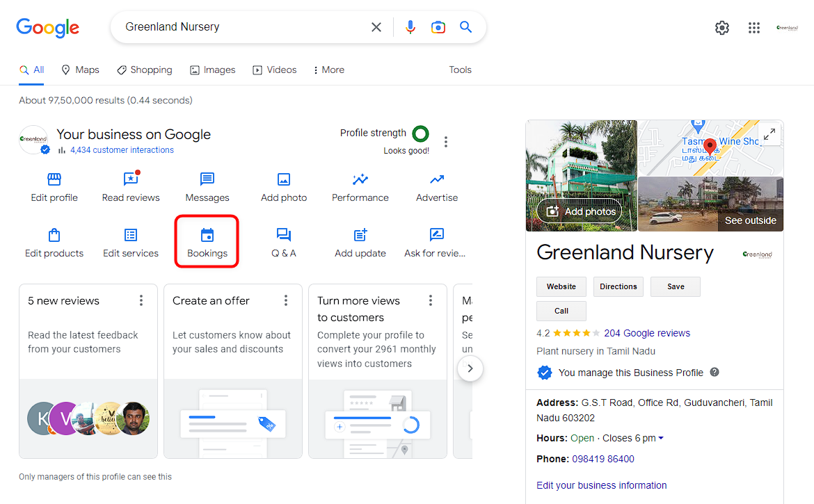Open the Advertise trend icon
This screenshot has height=504, width=814.
point(437,179)
